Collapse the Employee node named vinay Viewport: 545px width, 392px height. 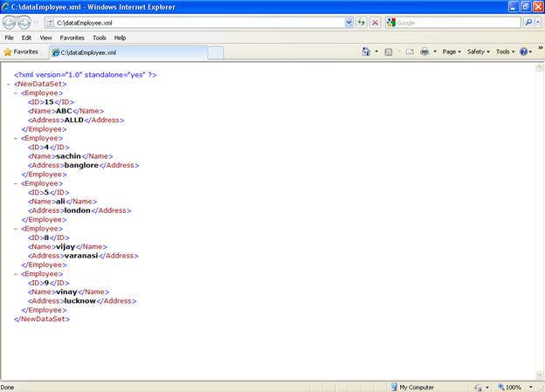16,274
